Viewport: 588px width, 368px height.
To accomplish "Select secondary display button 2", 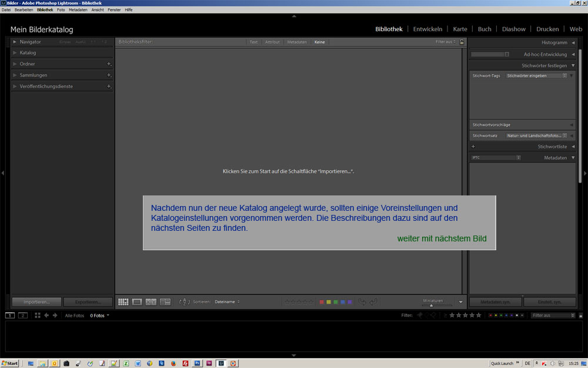I will coord(23,316).
